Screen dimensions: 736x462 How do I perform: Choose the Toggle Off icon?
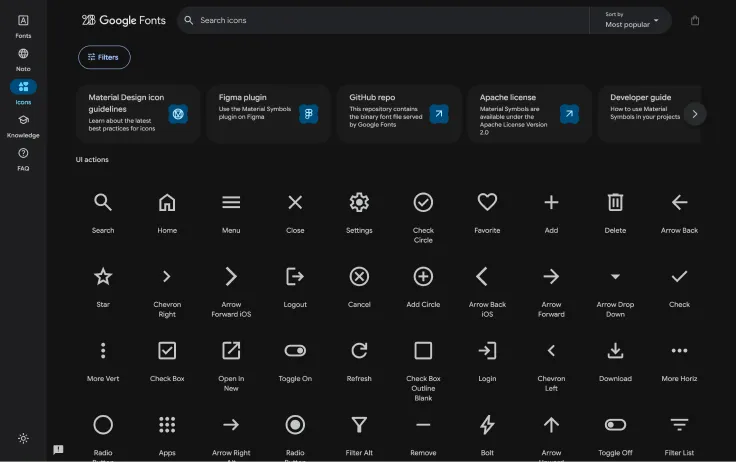click(x=615, y=425)
